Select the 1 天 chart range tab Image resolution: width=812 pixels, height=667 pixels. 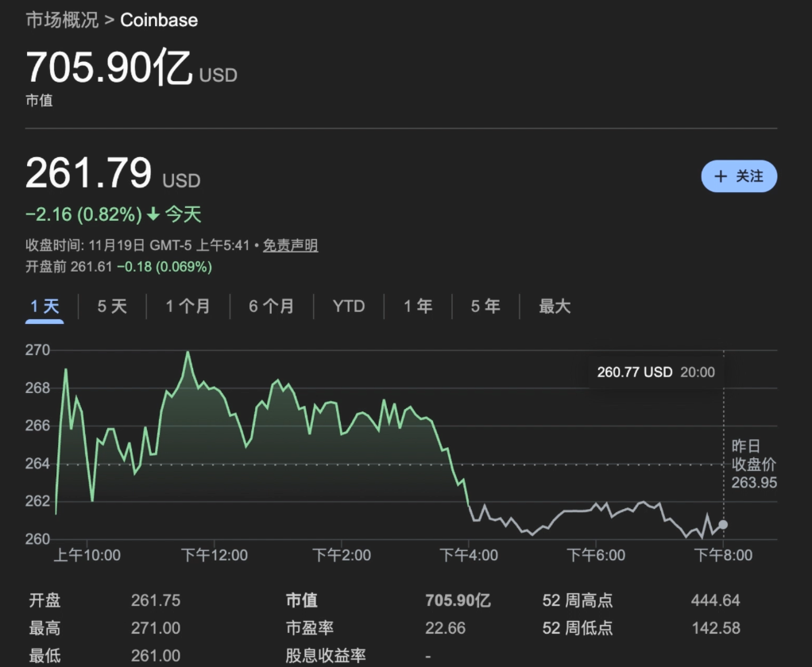click(44, 307)
